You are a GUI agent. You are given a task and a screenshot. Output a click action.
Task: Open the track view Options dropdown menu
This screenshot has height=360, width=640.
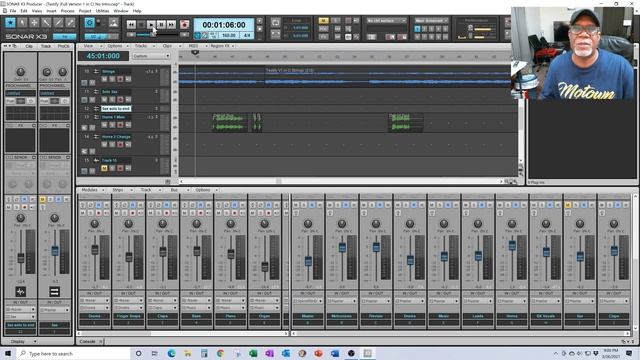(116, 46)
